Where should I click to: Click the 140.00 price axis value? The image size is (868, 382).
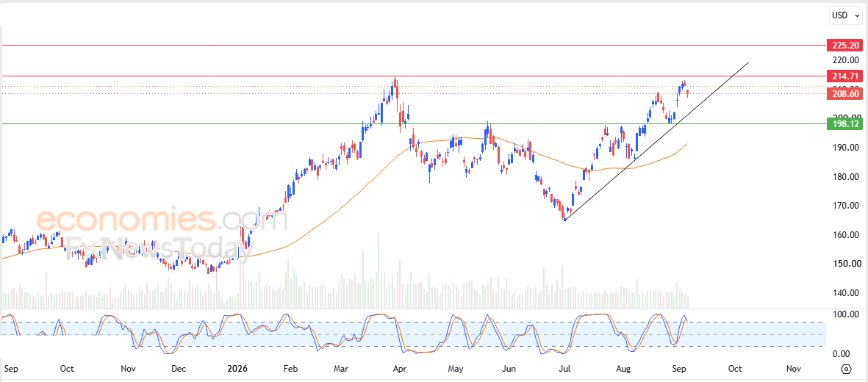[844, 293]
